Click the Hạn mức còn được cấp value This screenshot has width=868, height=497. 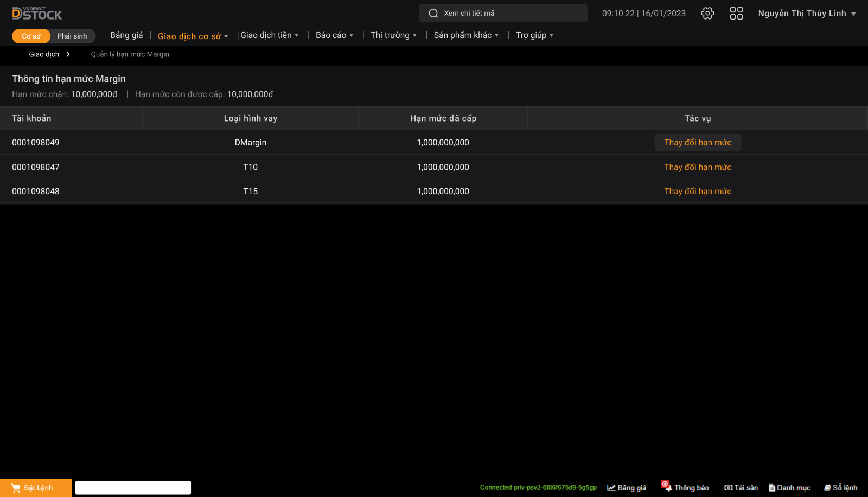pyautogui.click(x=250, y=94)
